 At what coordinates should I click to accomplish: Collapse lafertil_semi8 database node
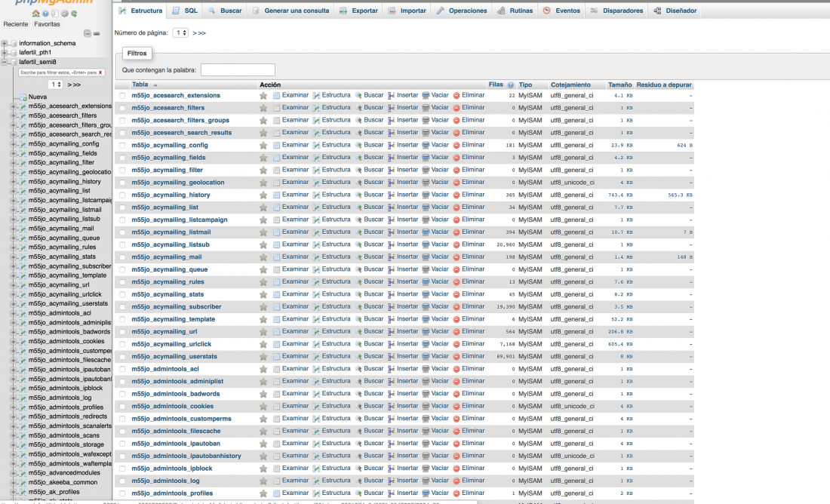(5, 62)
